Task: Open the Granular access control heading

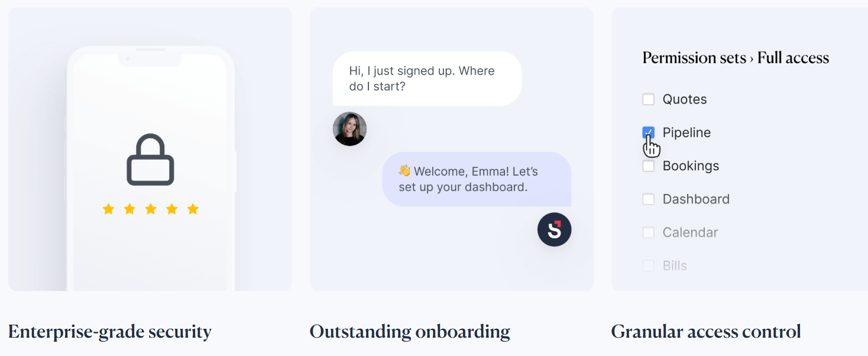Action: pyautogui.click(x=706, y=331)
